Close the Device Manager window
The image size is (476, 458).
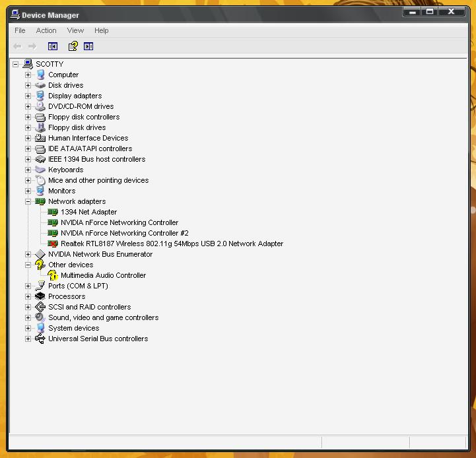click(x=452, y=12)
